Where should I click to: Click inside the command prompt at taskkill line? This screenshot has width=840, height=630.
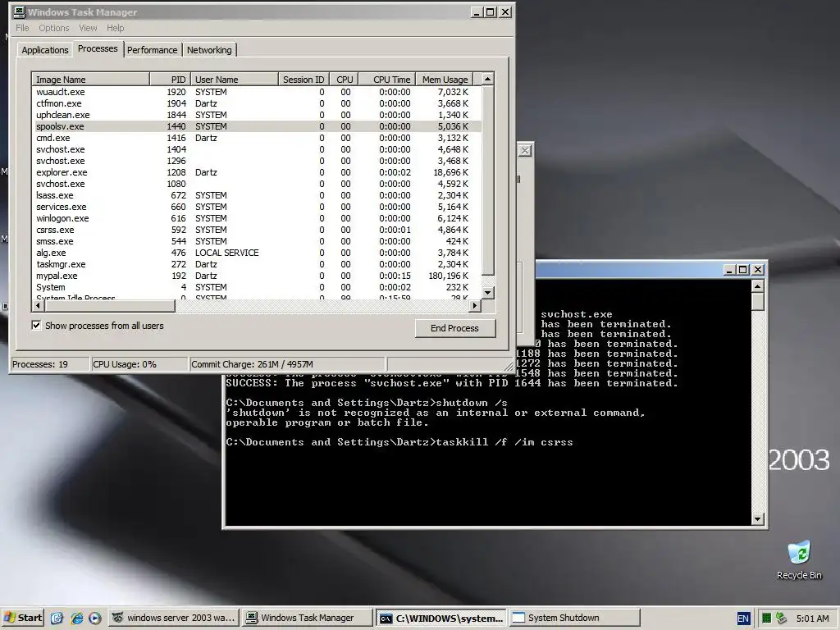(399, 442)
